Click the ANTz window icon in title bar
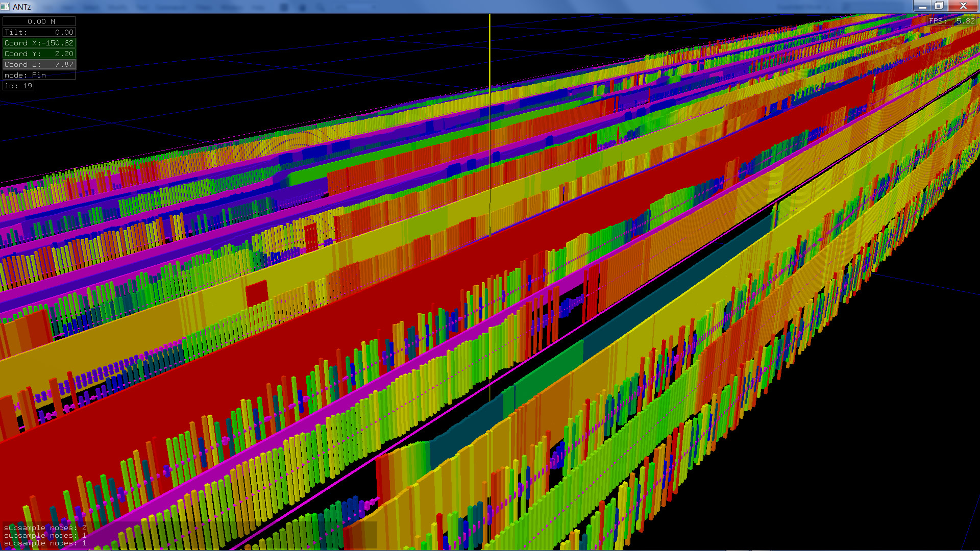Viewport: 980px width, 551px height. pos(5,7)
